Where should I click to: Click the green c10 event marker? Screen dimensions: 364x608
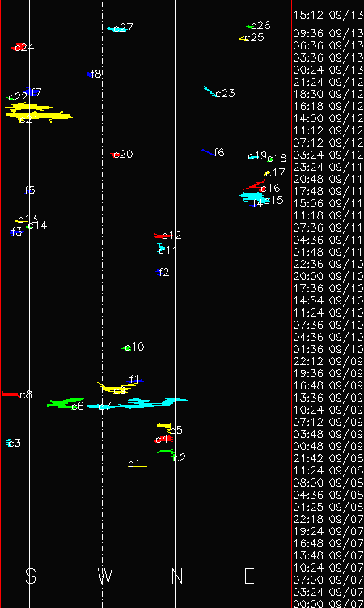(x=127, y=348)
